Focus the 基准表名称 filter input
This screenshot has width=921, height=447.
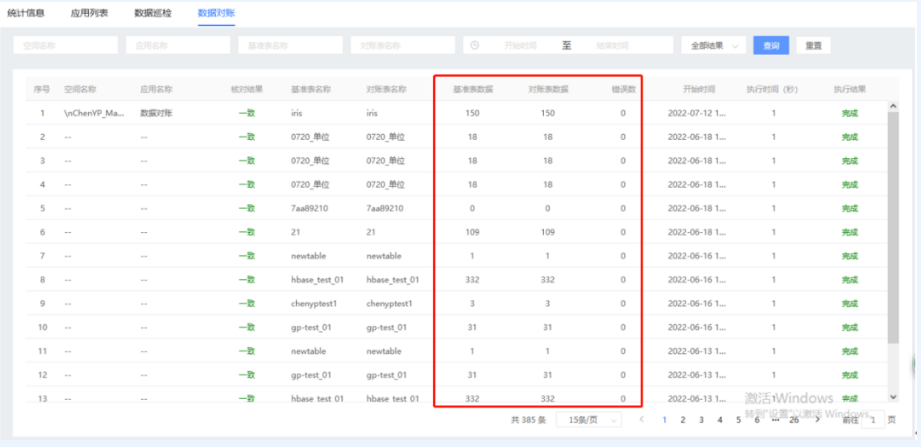pos(289,46)
